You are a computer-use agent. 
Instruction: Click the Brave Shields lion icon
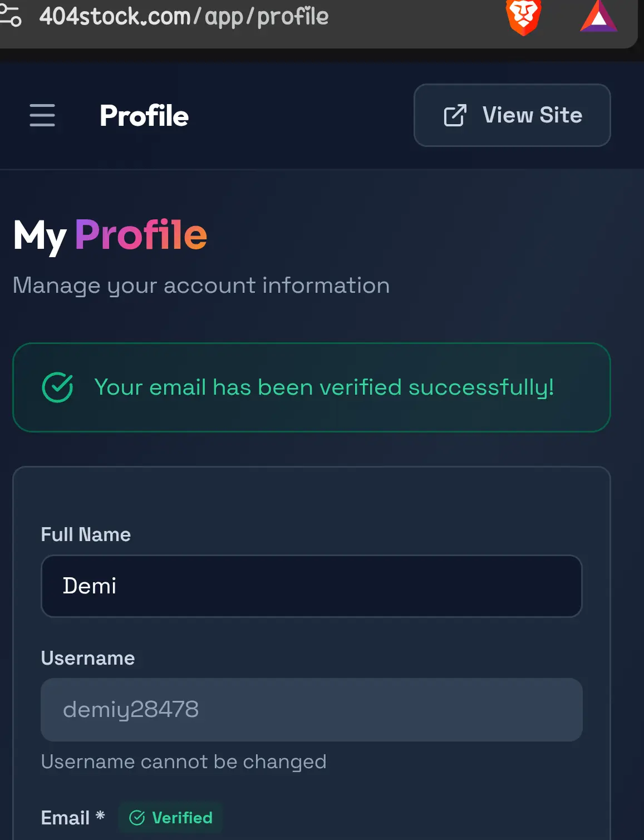[523, 17]
